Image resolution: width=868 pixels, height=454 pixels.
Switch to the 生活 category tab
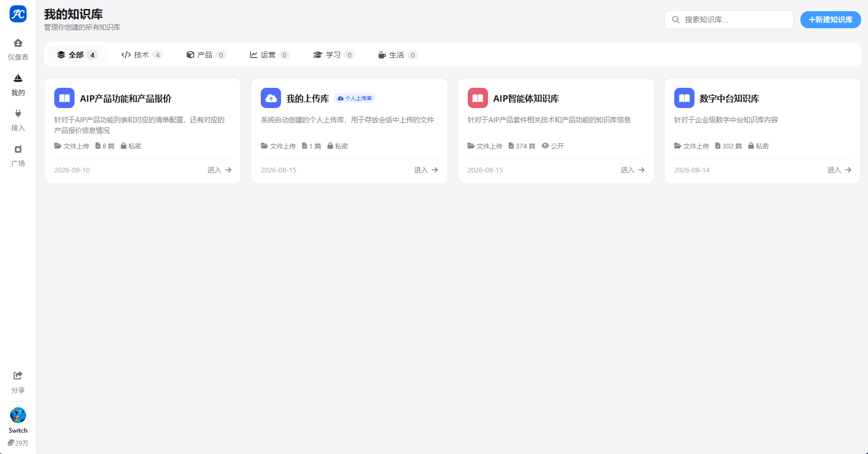click(398, 55)
